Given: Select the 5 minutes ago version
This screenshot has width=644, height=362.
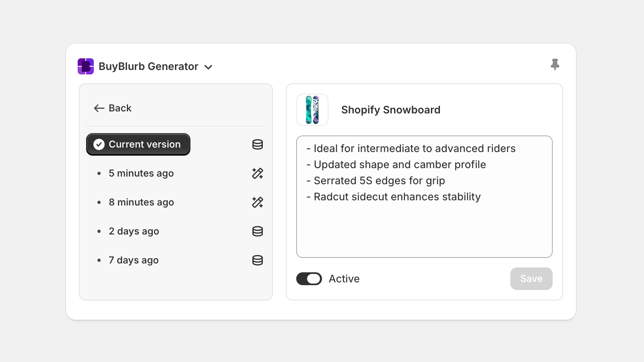Looking at the screenshot, I should tap(141, 173).
